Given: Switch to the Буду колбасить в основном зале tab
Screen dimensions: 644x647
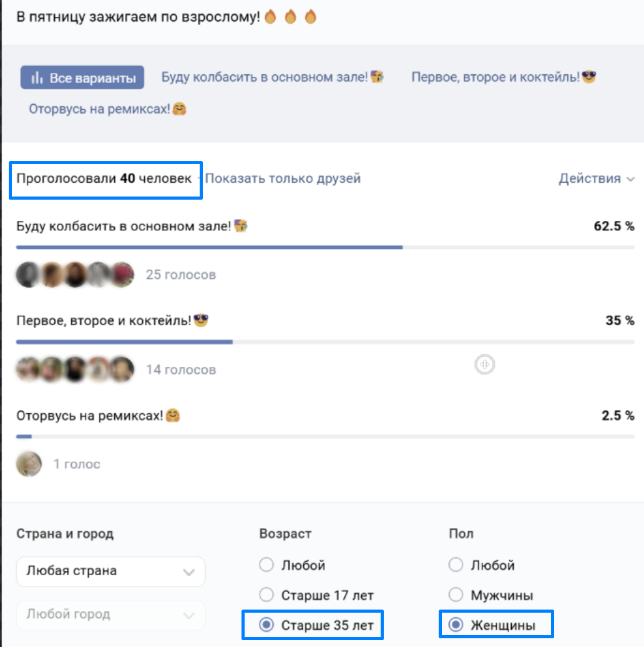Looking at the screenshot, I should coord(265,77).
